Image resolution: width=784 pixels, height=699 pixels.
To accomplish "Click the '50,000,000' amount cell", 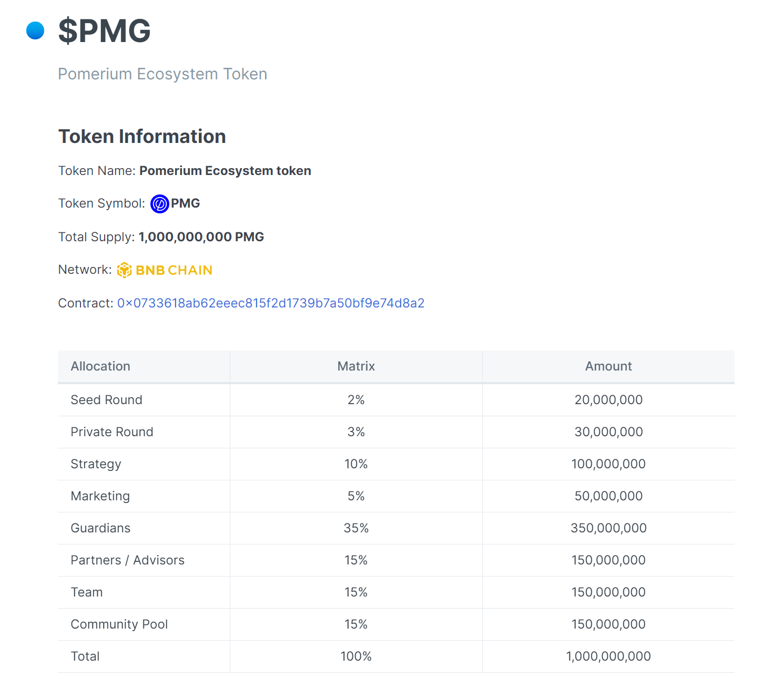I will (608, 496).
